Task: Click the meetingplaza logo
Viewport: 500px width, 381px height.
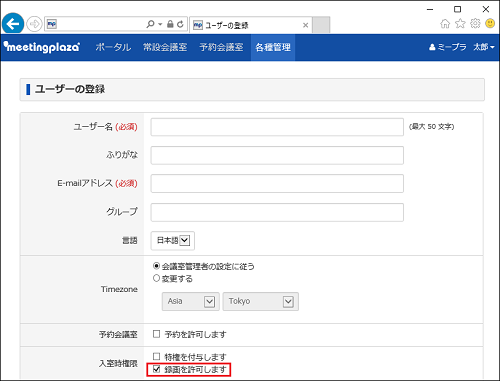Action: [x=42, y=47]
